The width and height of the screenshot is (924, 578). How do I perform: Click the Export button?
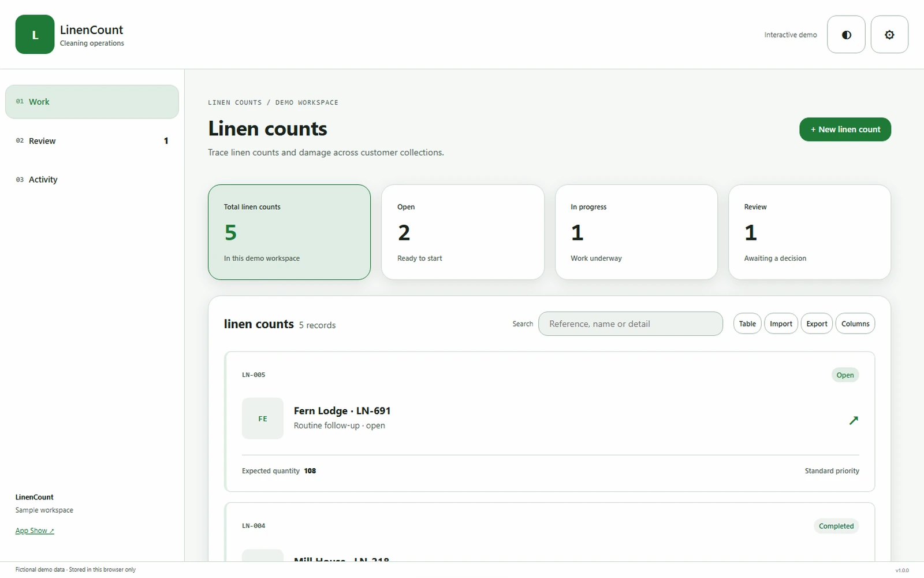tap(817, 324)
